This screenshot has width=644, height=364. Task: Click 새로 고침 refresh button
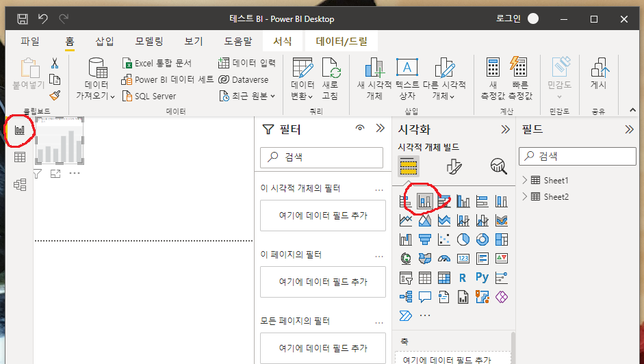[331, 79]
